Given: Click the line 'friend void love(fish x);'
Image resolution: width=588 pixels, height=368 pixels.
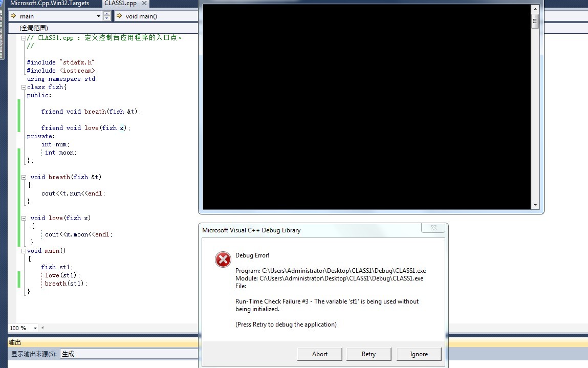Looking at the screenshot, I should 86,128.
